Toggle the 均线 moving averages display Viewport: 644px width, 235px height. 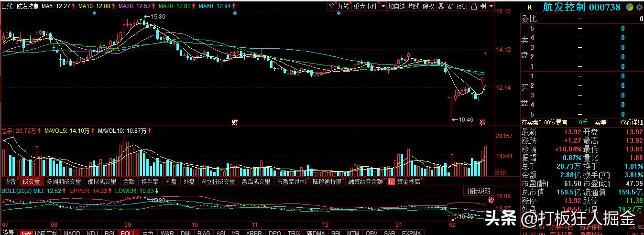pyautogui.click(x=414, y=6)
